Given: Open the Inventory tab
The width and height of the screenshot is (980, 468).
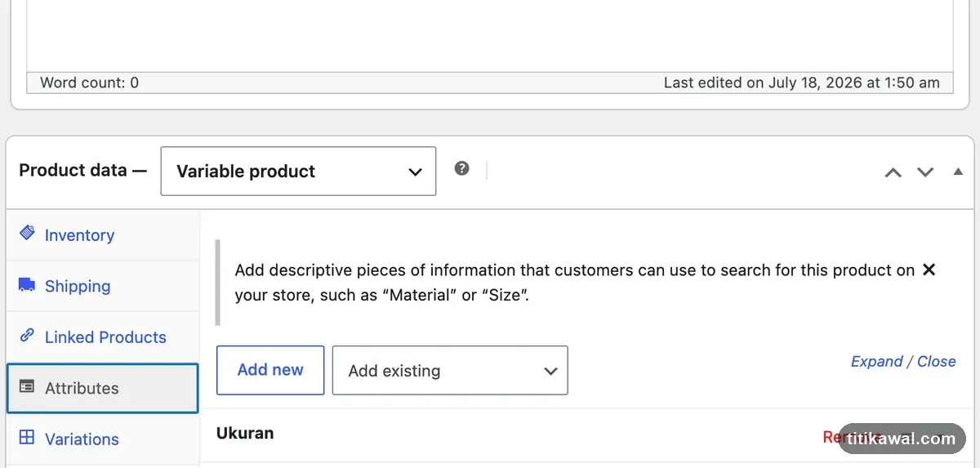Looking at the screenshot, I should [103, 235].
